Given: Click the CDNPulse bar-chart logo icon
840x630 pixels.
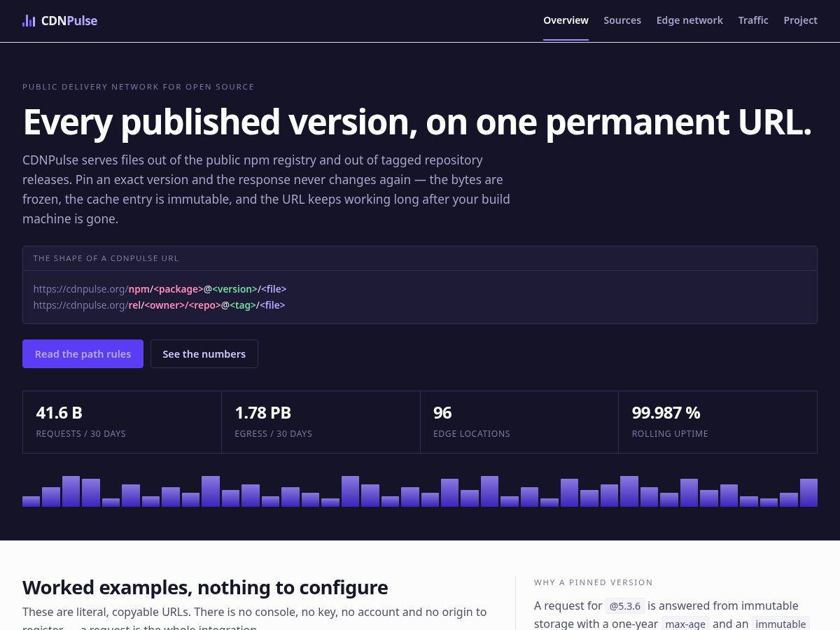Looking at the screenshot, I should pos(29,20).
